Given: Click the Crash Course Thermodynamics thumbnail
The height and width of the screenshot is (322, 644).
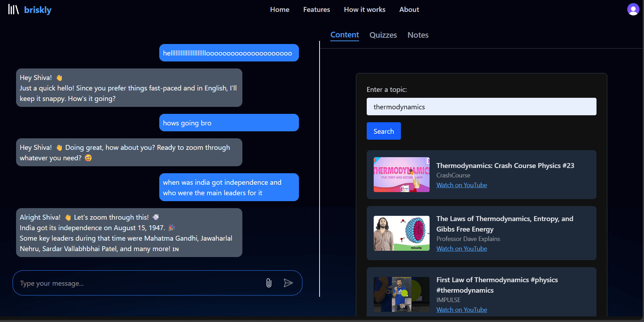Looking at the screenshot, I should tap(402, 175).
